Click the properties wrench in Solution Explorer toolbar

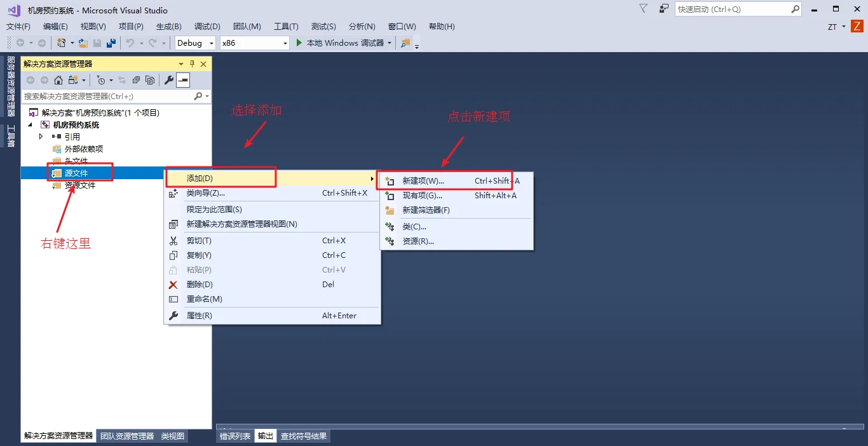[x=169, y=80]
